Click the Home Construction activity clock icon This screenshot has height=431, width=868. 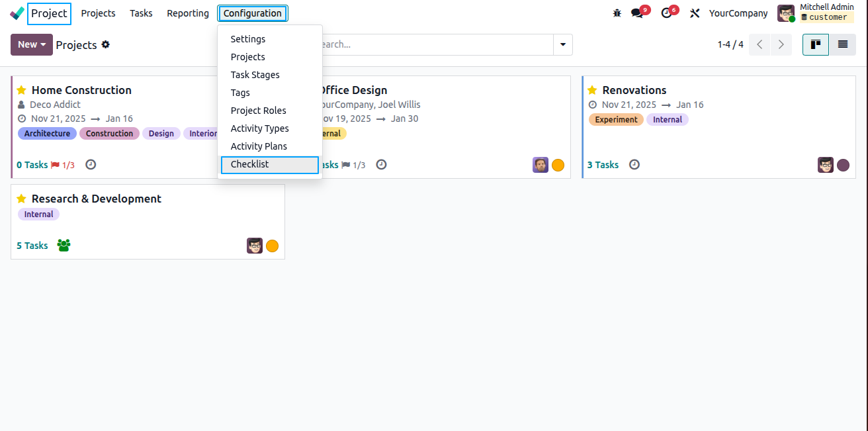click(91, 164)
